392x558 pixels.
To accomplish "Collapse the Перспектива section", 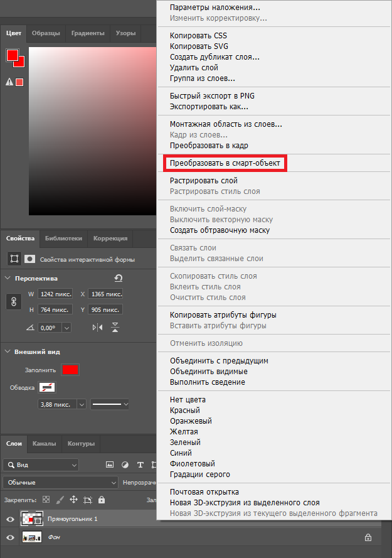I will click(8, 278).
